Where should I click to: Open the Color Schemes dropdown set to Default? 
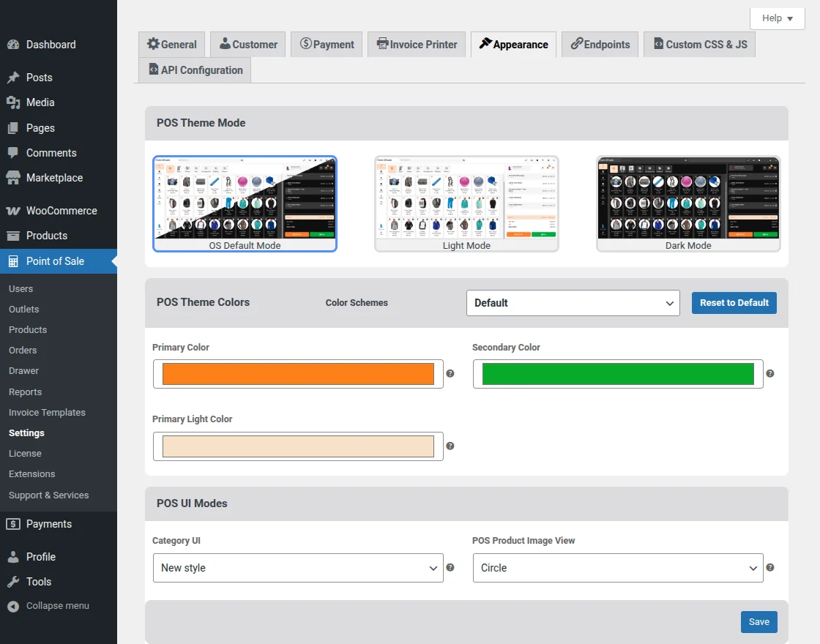pyautogui.click(x=573, y=303)
